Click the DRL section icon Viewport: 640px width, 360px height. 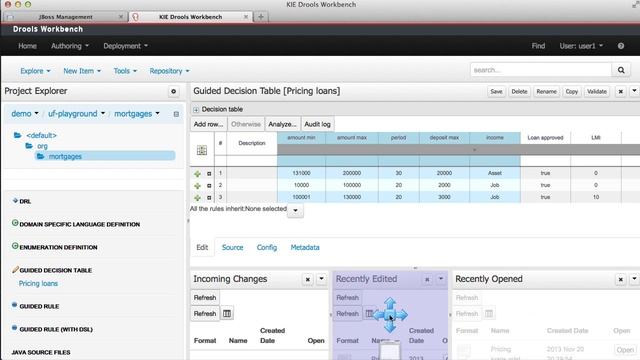[15, 200]
